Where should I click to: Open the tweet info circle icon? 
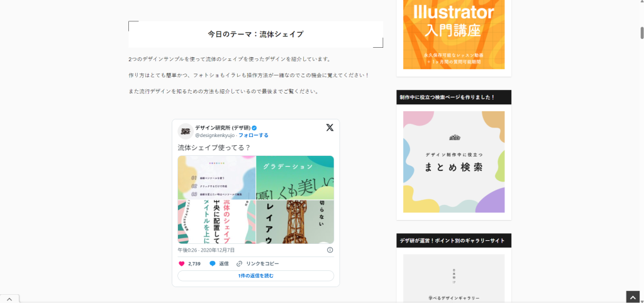330,250
